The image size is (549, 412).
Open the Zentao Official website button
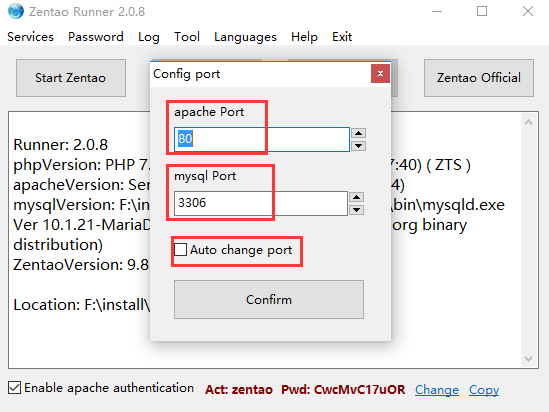coord(479,78)
